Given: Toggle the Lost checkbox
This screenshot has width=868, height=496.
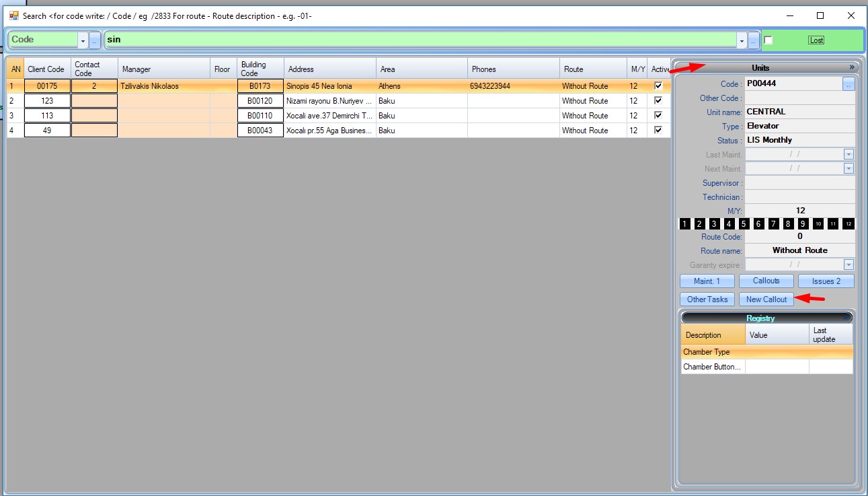Looking at the screenshot, I should tap(768, 40).
